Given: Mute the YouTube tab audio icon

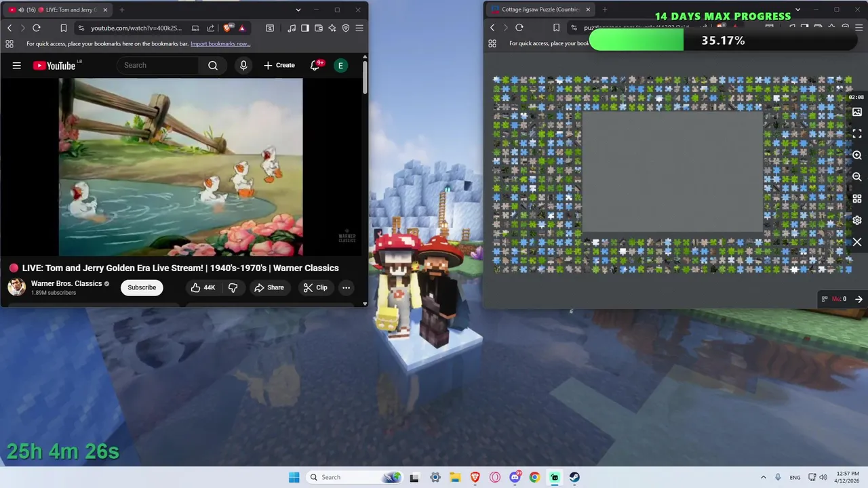Looking at the screenshot, I should [21, 10].
